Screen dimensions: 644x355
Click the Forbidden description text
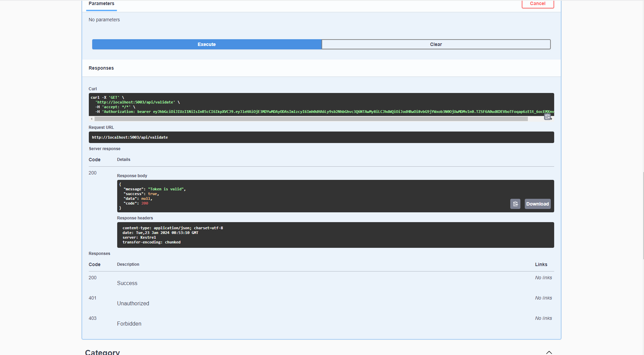tap(129, 324)
